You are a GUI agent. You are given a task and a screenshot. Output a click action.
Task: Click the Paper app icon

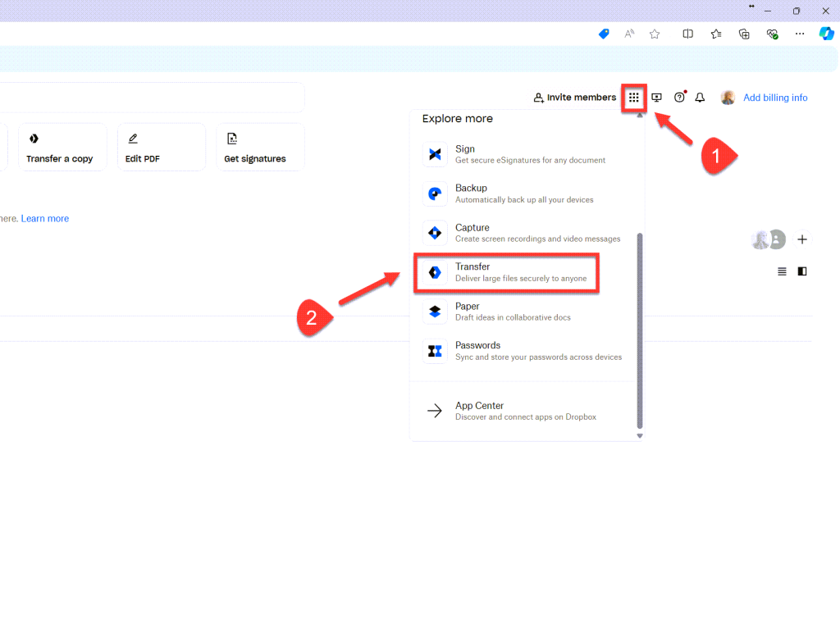tap(435, 312)
